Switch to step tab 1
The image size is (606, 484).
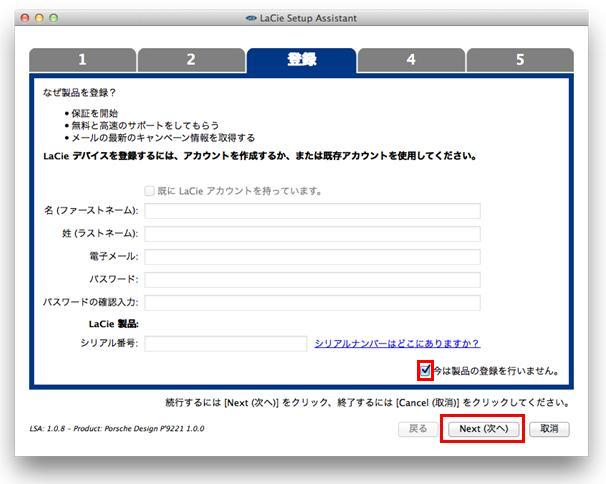(82, 60)
